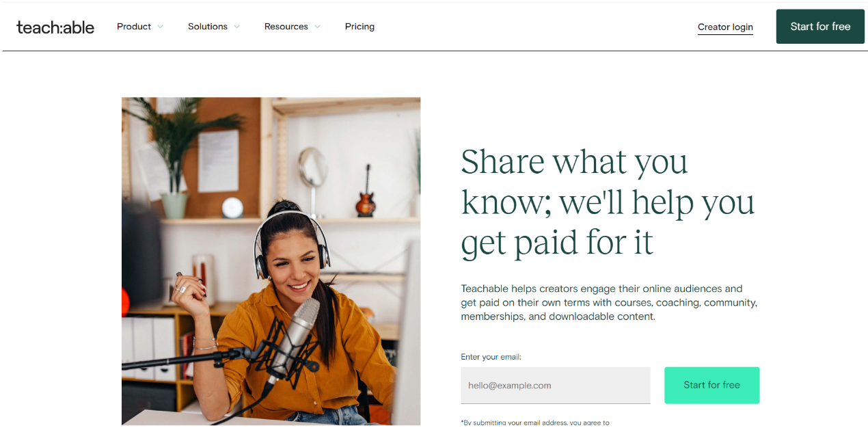Focus the hello@example.com email field

point(556,386)
